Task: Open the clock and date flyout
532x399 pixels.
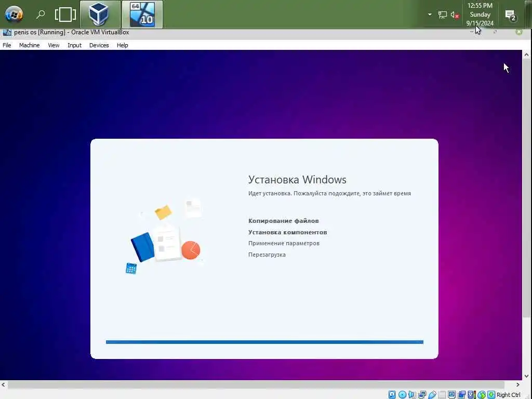Action: [x=480, y=14]
